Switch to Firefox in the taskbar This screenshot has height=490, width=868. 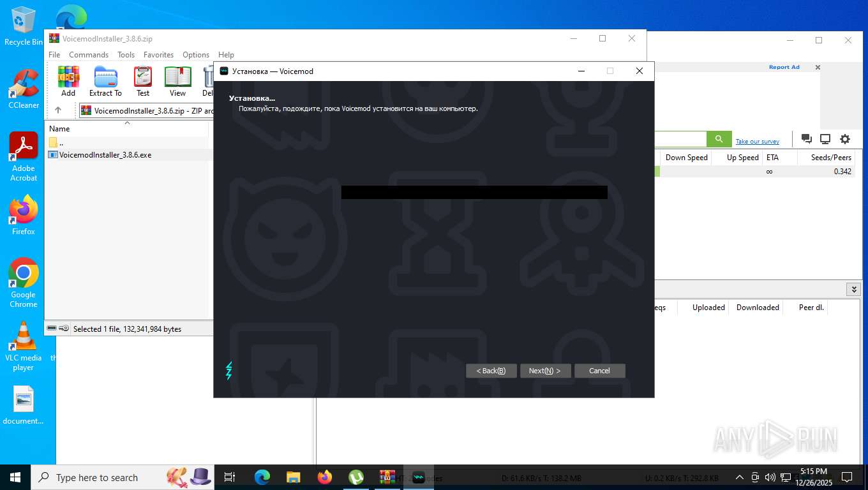(x=325, y=477)
